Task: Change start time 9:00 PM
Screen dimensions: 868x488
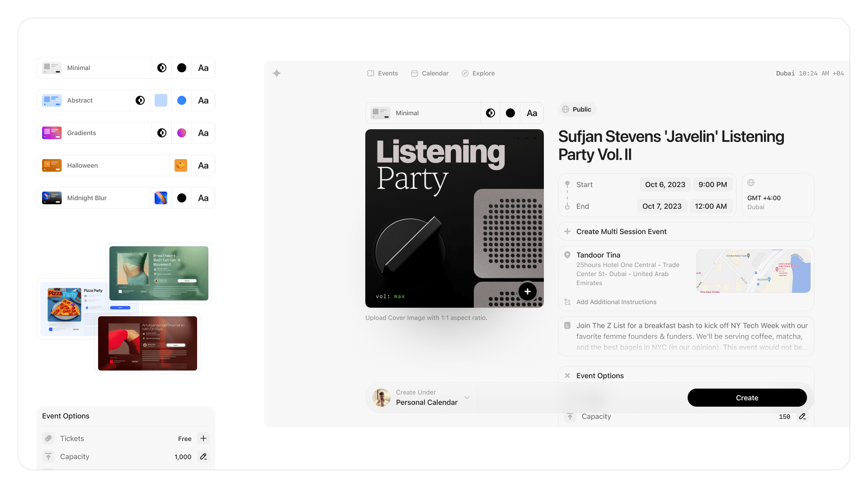Action: tap(712, 184)
